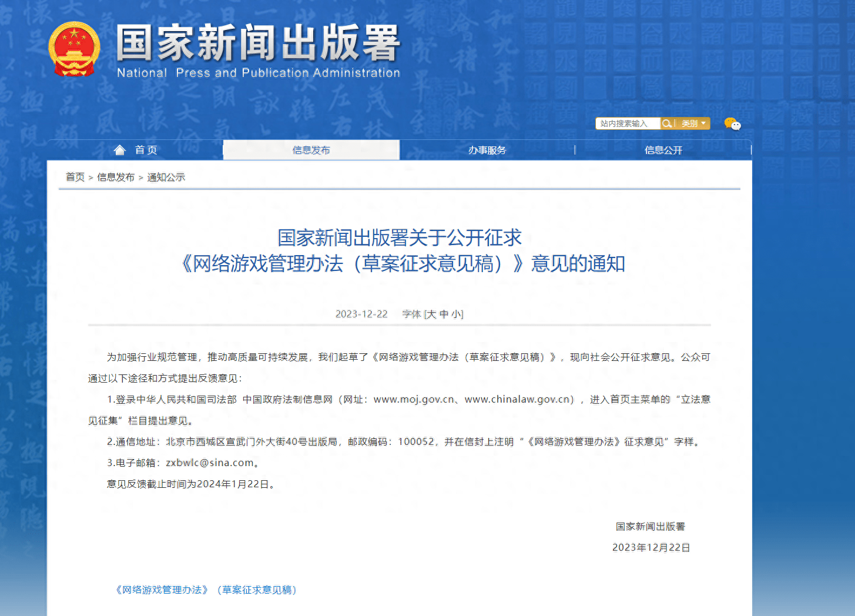Image resolution: width=855 pixels, height=616 pixels.
Task: Go to the 首页 navigation tab
Action: pyautogui.click(x=146, y=150)
